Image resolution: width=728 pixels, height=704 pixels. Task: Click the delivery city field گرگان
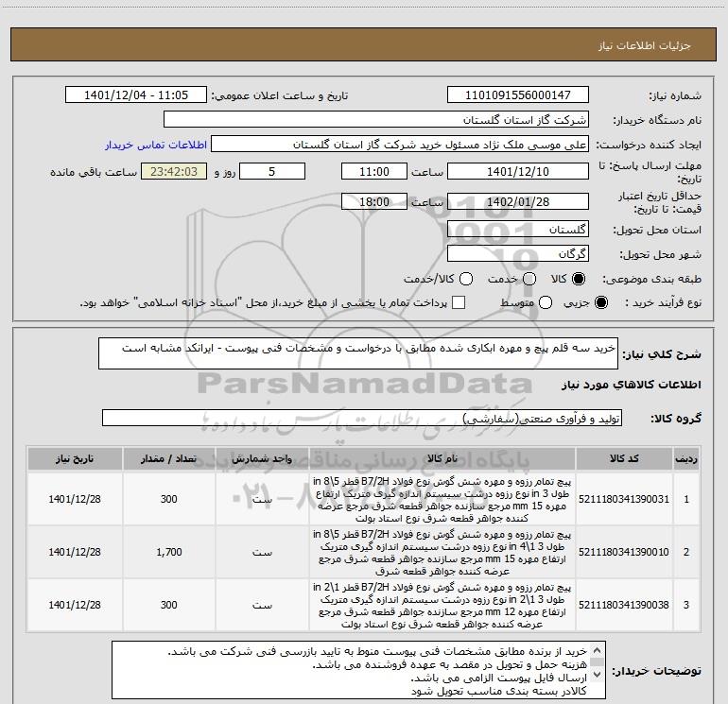518,253
